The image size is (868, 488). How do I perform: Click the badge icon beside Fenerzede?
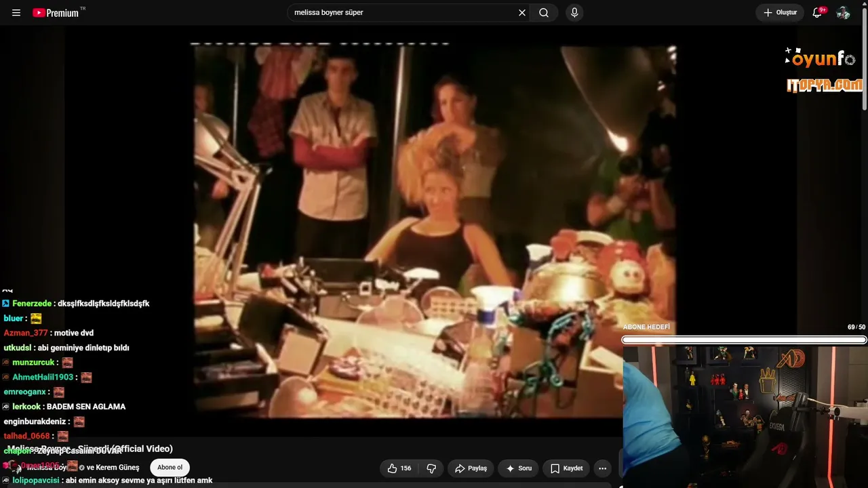[6, 304]
